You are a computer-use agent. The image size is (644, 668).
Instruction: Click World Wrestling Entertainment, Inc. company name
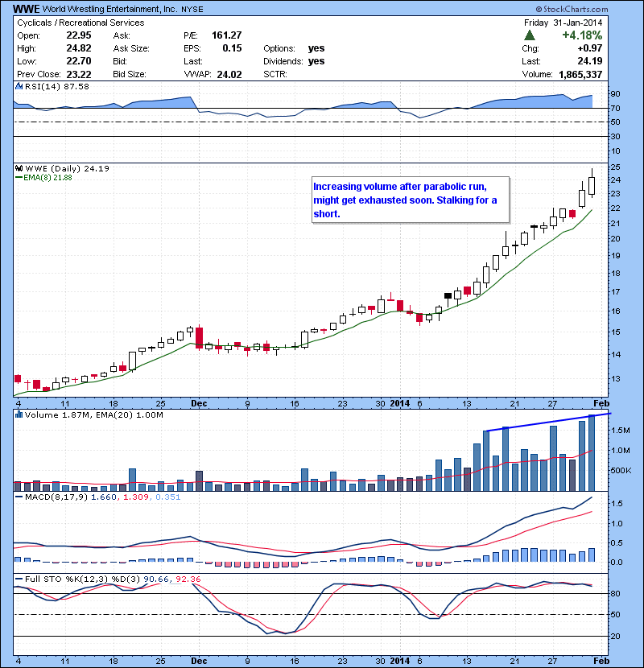pyautogui.click(x=110, y=9)
